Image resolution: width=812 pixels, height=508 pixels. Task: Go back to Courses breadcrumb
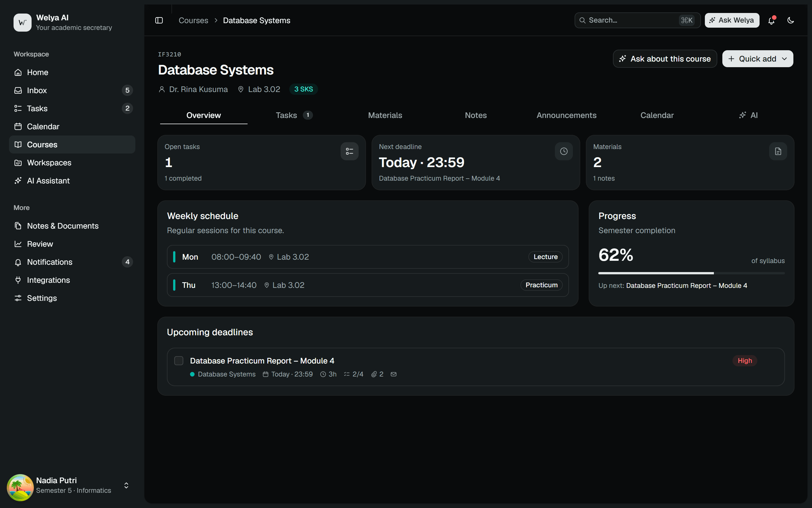(x=193, y=21)
